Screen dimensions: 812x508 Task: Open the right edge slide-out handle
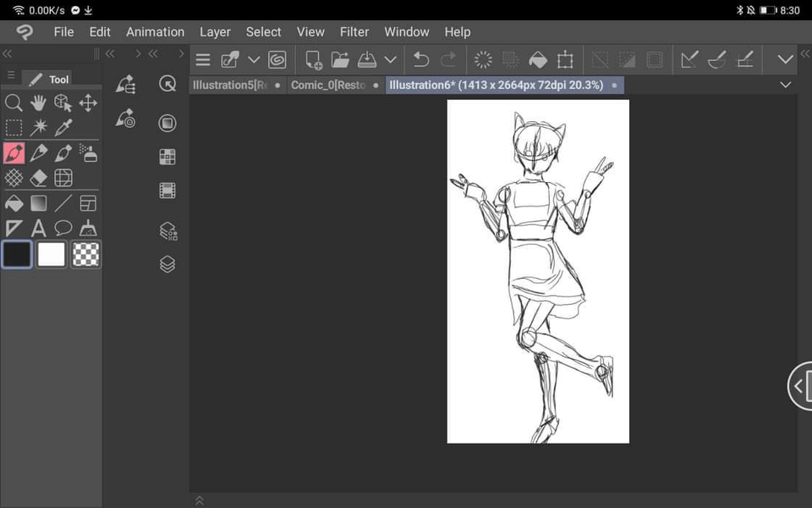coord(800,386)
